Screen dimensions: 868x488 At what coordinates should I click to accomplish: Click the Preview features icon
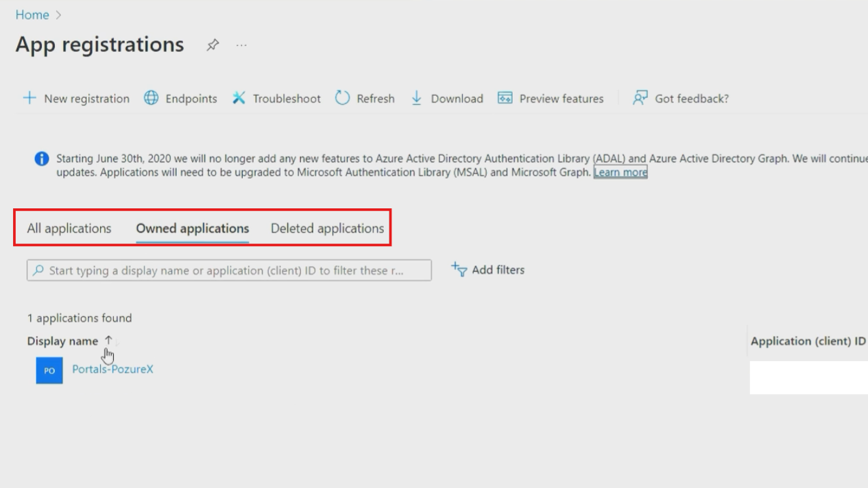(505, 98)
